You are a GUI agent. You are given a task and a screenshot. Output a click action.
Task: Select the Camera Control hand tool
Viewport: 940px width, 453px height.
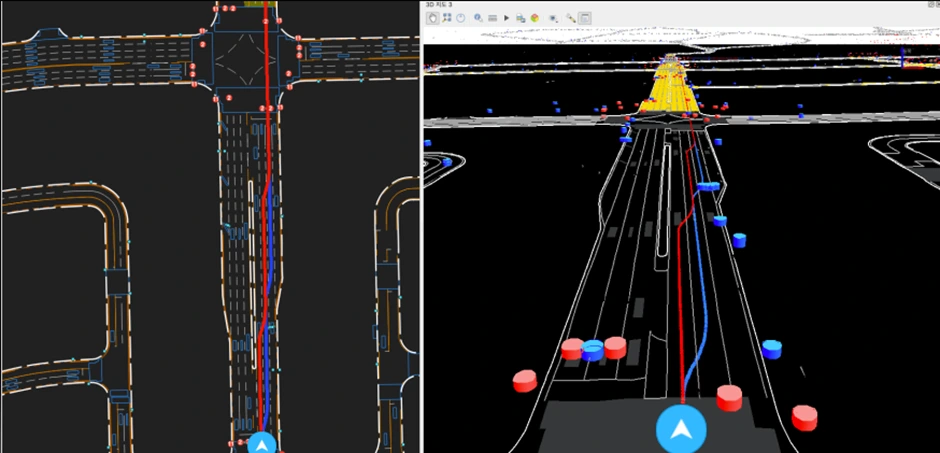(432, 18)
